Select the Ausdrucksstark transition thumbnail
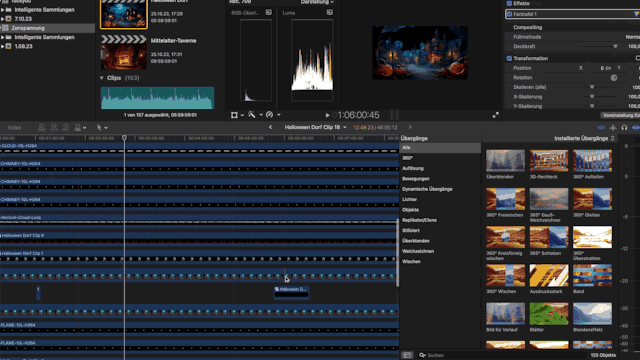 pos(549,275)
